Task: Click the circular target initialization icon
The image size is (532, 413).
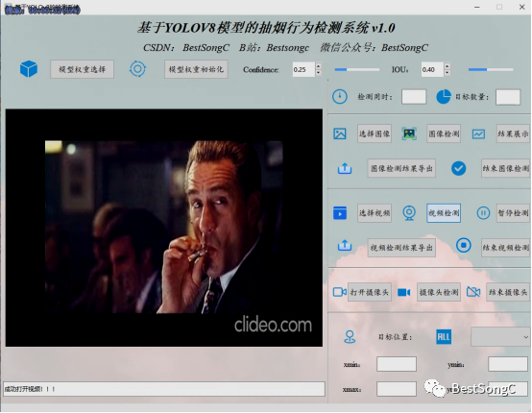Action: (x=137, y=69)
